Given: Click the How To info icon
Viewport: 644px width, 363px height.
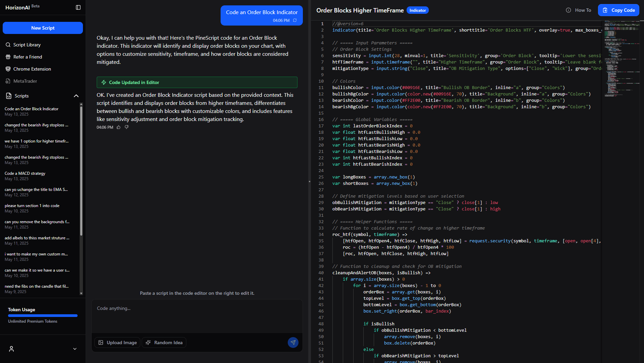Looking at the screenshot, I should [568, 10].
